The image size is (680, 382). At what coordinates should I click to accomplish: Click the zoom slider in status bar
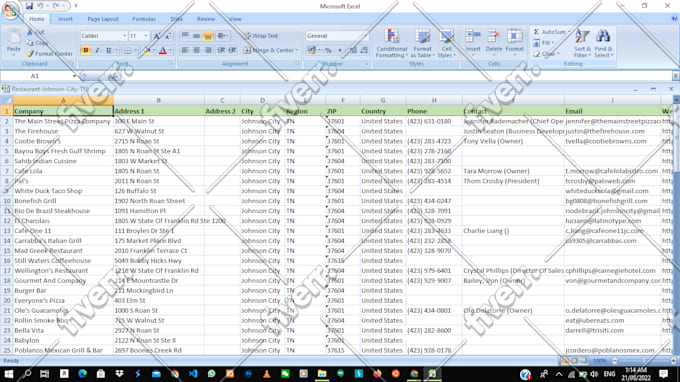(x=644, y=361)
